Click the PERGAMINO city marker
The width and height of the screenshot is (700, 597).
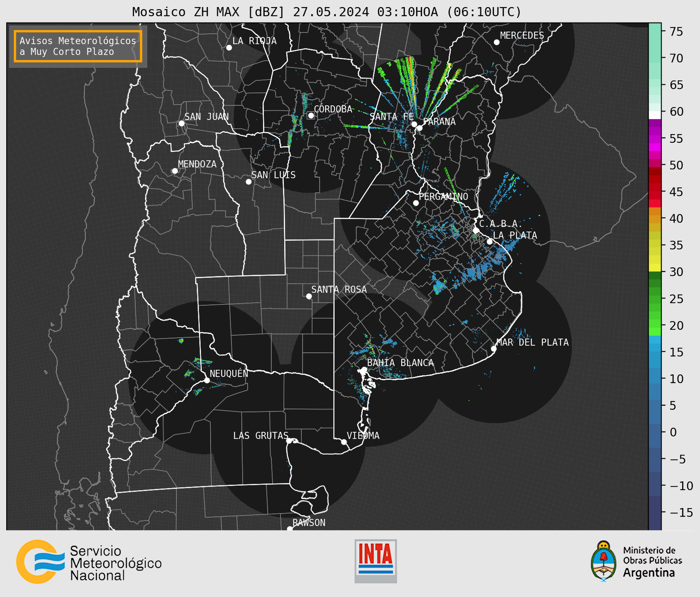(x=416, y=203)
